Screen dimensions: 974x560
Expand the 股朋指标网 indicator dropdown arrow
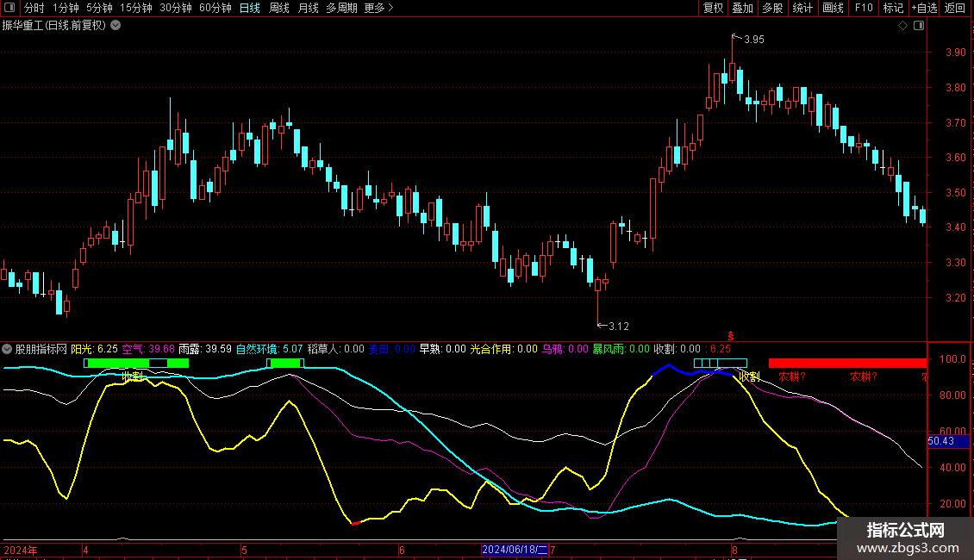pos(8,349)
